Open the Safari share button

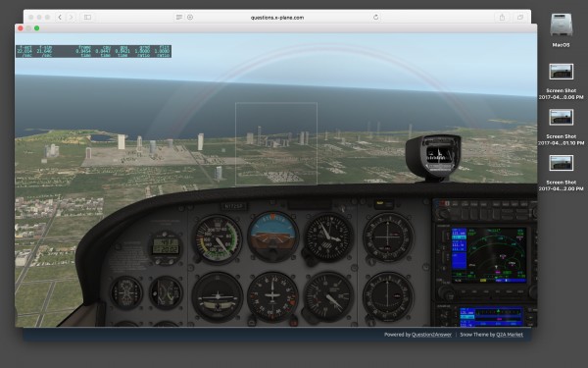502,17
